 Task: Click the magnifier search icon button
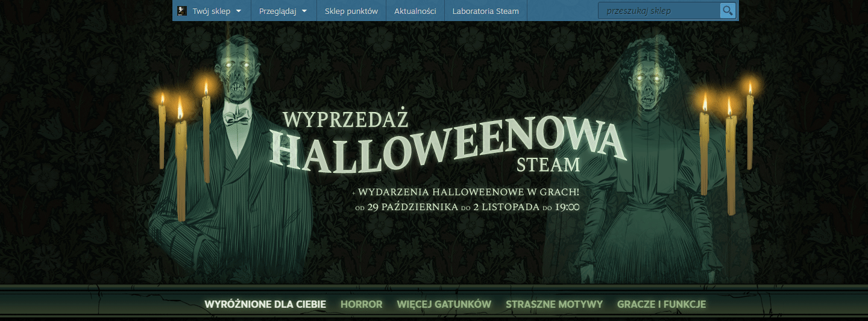(728, 10)
